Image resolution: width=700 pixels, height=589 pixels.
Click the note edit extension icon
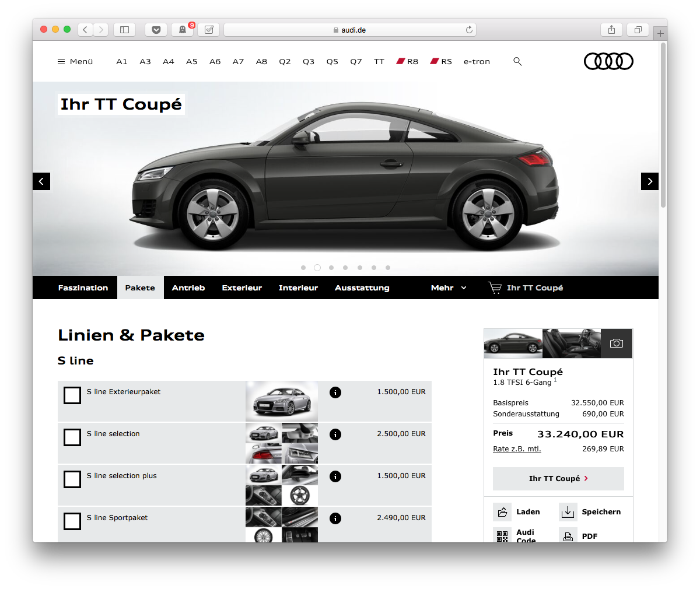click(208, 30)
